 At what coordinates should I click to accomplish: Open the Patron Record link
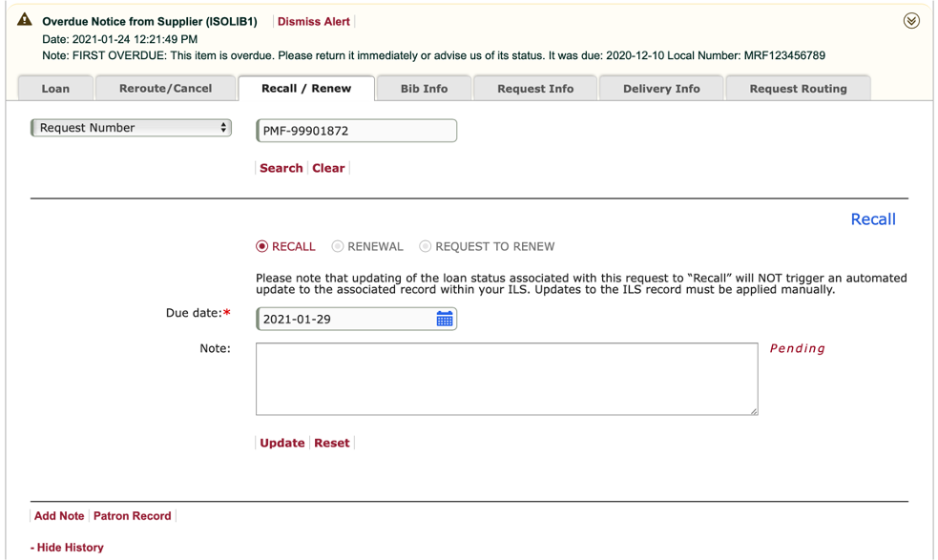[x=132, y=516]
